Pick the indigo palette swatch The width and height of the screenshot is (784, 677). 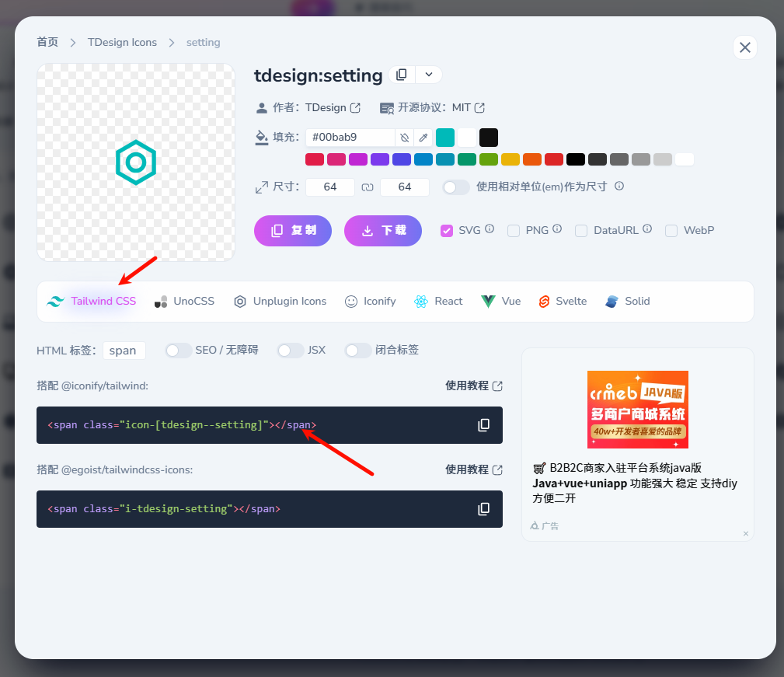(x=402, y=159)
